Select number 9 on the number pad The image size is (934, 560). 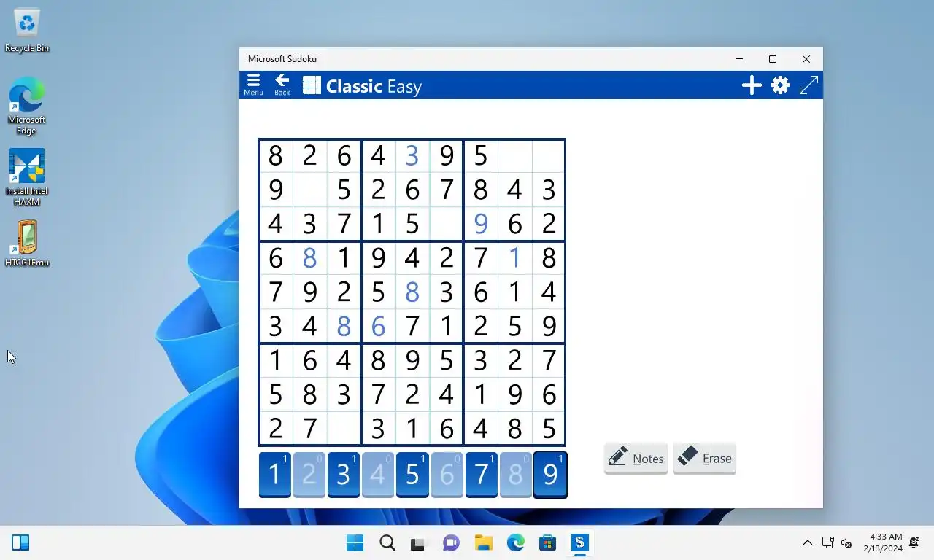tap(550, 475)
